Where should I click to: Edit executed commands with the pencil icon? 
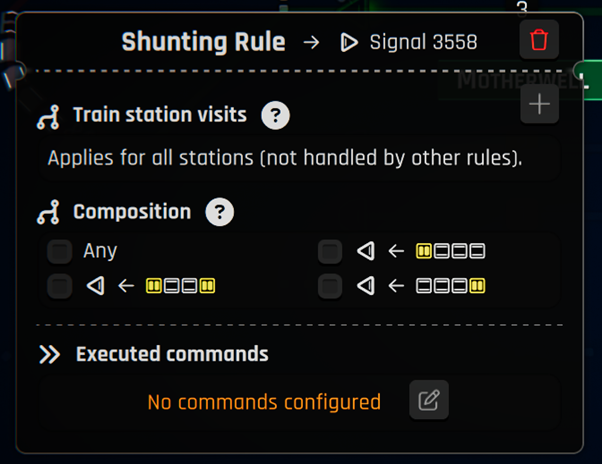[429, 400]
